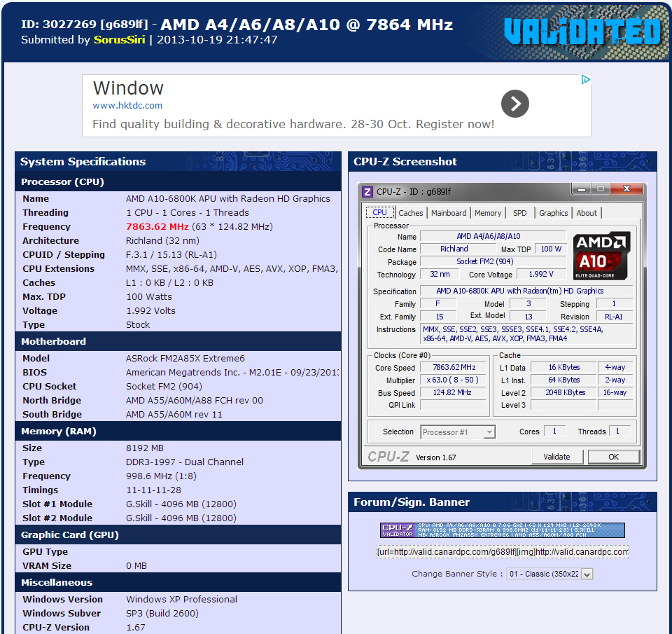Open the About tab
The image size is (672, 634).
587,213
